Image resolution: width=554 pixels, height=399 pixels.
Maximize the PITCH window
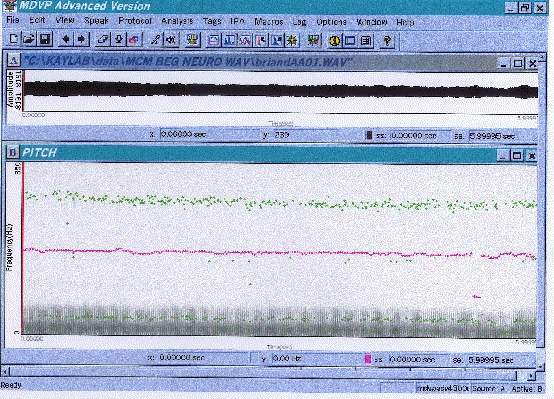(517, 156)
